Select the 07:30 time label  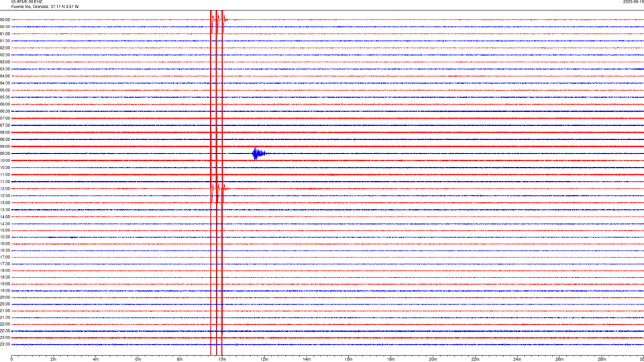5,125
